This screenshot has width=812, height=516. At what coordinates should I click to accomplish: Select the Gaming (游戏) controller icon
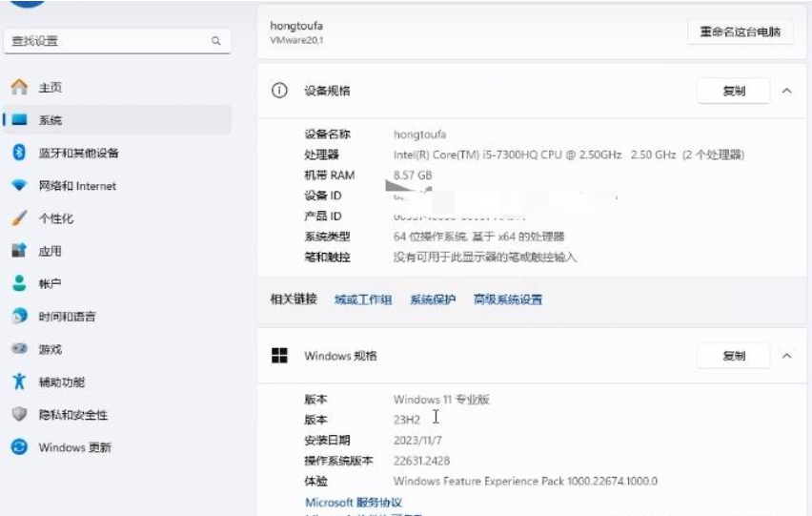pos(19,348)
